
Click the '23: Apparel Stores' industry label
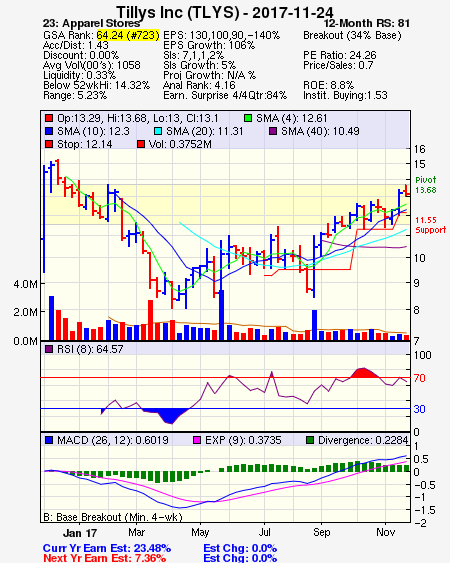(x=91, y=24)
